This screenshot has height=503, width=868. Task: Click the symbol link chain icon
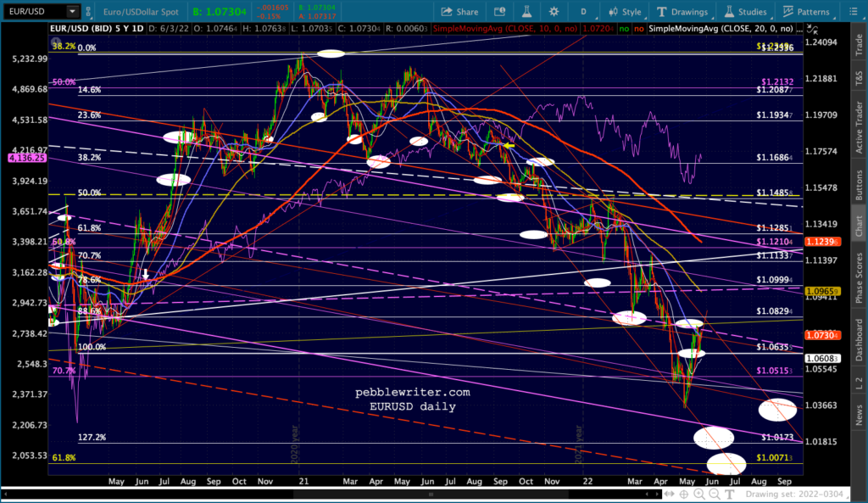(x=88, y=11)
